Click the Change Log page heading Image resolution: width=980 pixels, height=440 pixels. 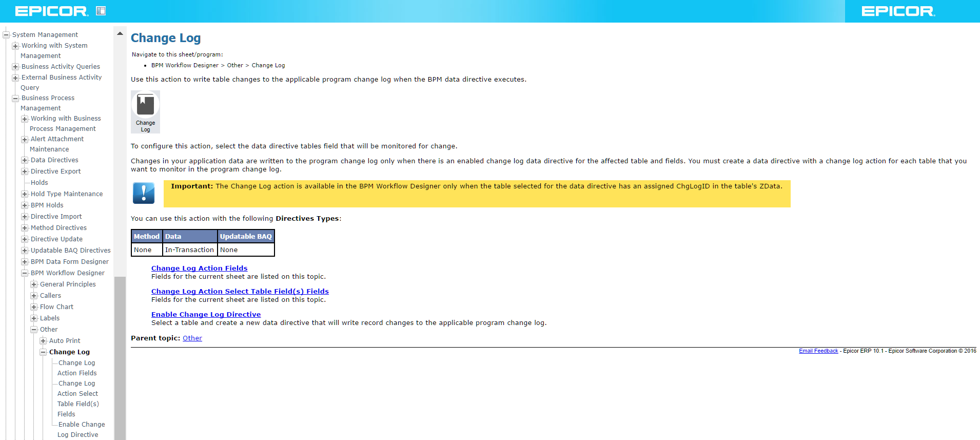coord(166,38)
